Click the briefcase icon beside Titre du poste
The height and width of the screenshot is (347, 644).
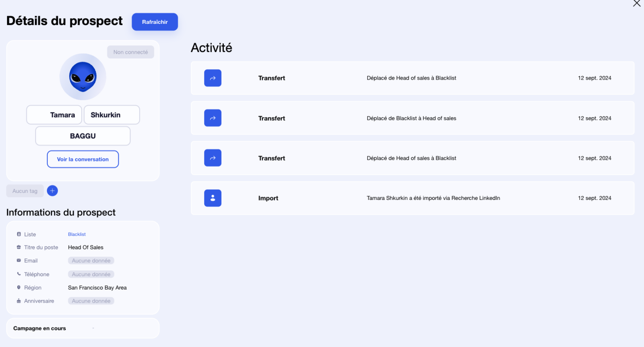[x=19, y=247]
